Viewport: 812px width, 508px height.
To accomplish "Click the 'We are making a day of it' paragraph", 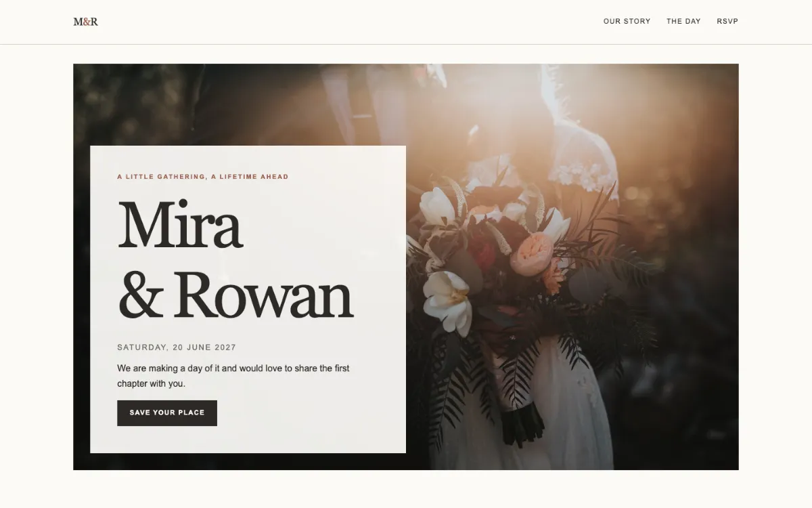I will click(x=233, y=376).
